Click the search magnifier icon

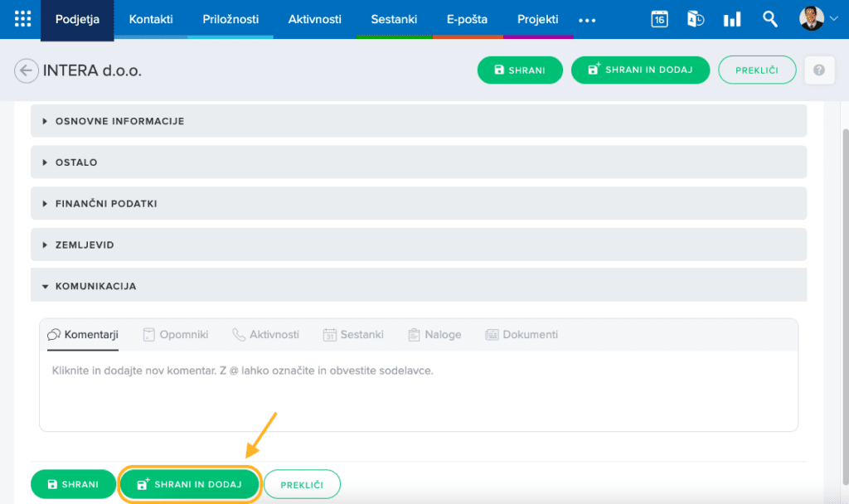point(770,19)
